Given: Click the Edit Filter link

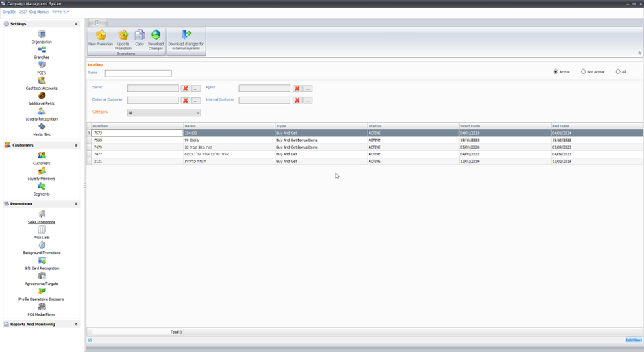Looking at the screenshot, I should coord(633,340).
